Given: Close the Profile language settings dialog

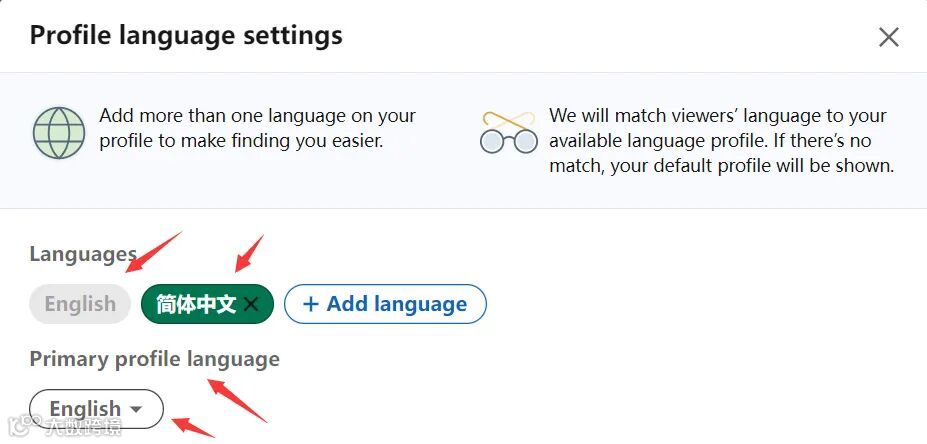Looking at the screenshot, I should click(888, 38).
